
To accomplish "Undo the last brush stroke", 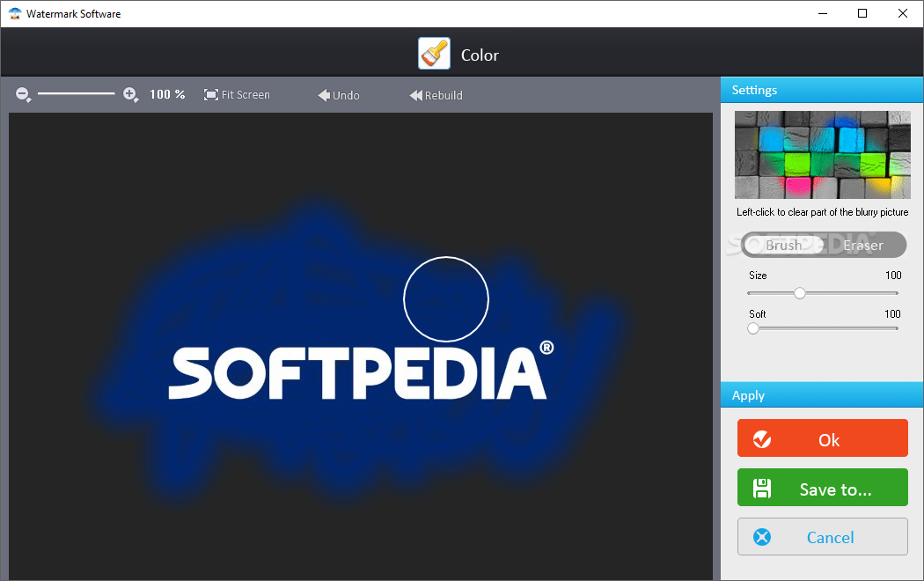I will [x=339, y=95].
